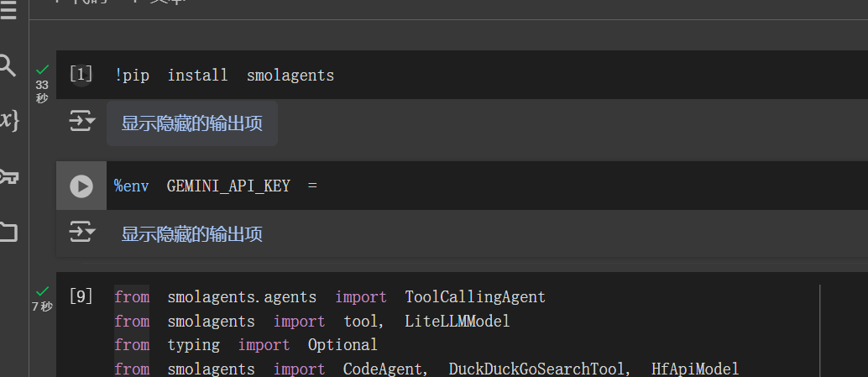Image resolution: width=868 pixels, height=377 pixels.
Task: Click into the '!pip install smolagents' code line
Action: coord(224,76)
